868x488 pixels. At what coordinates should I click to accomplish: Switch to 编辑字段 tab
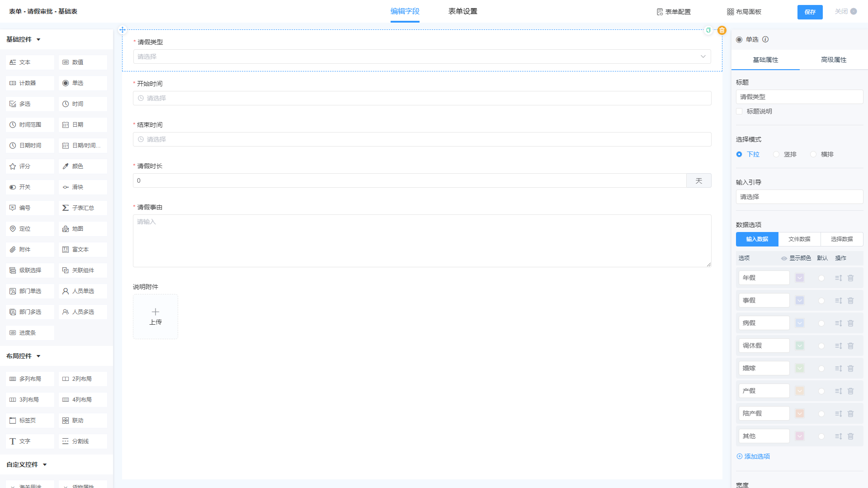coord(405,11)
